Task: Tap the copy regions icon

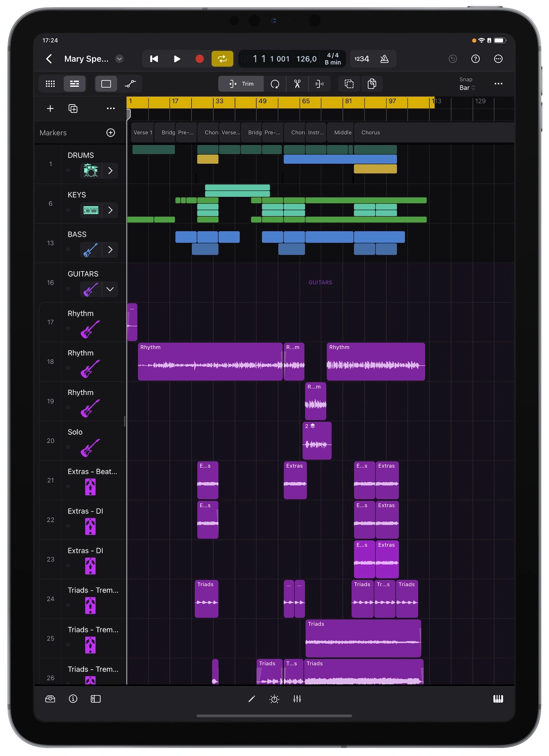Action: [372, 84]
